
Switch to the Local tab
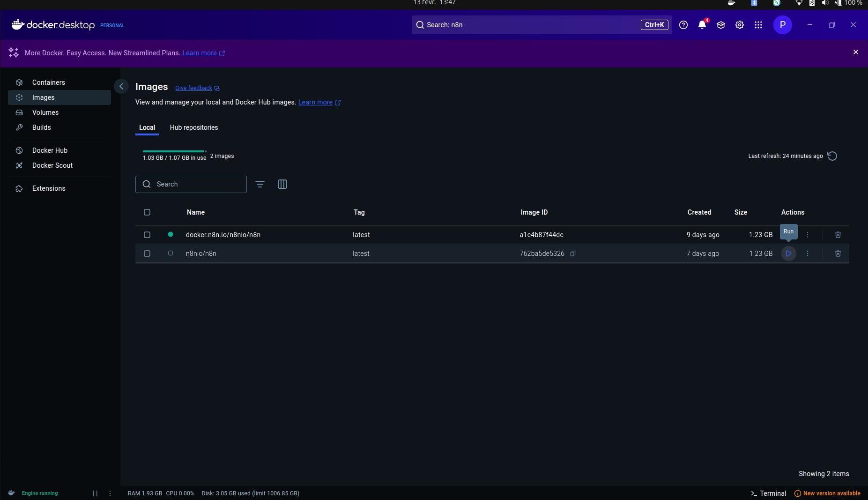tap(147, 127)
